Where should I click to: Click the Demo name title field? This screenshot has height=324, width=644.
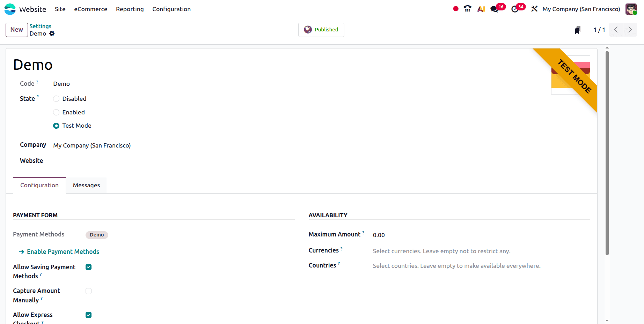click(x=33, y=65)
